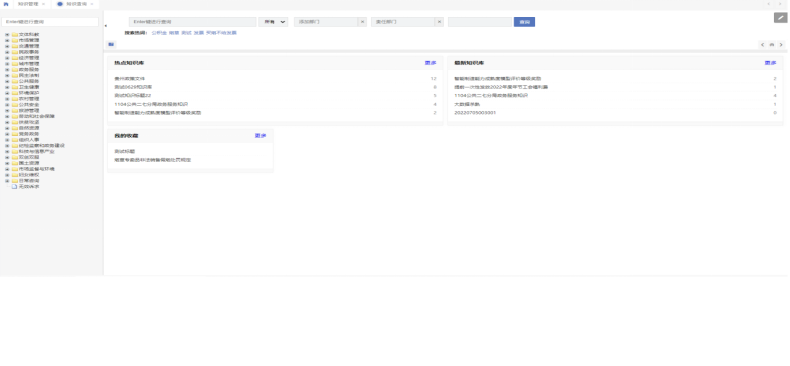Expand the 卫生健康 tree node
This screenshot has width=790, height=366.
tap(7, 87)
